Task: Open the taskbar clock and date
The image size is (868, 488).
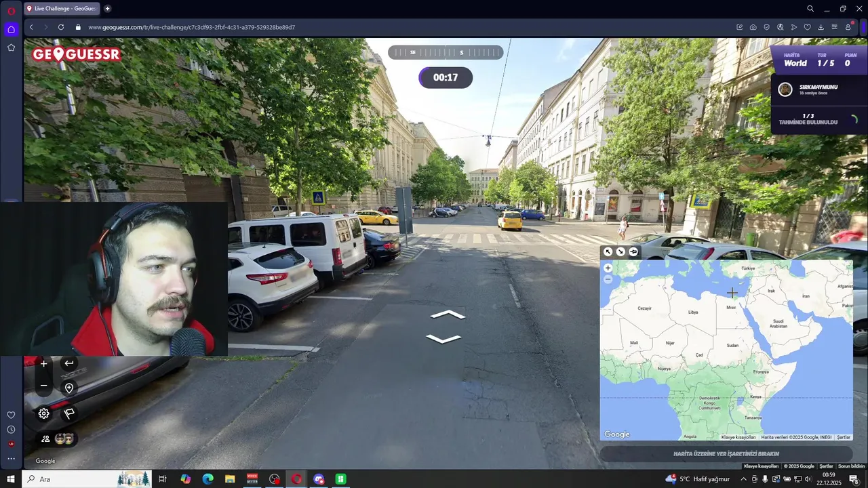Action: coord(829,479)
